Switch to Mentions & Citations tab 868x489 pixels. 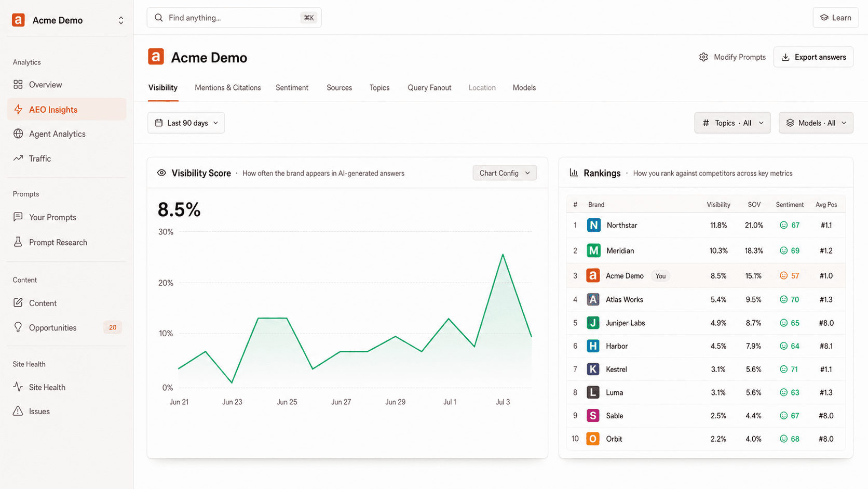click(228, 88)
